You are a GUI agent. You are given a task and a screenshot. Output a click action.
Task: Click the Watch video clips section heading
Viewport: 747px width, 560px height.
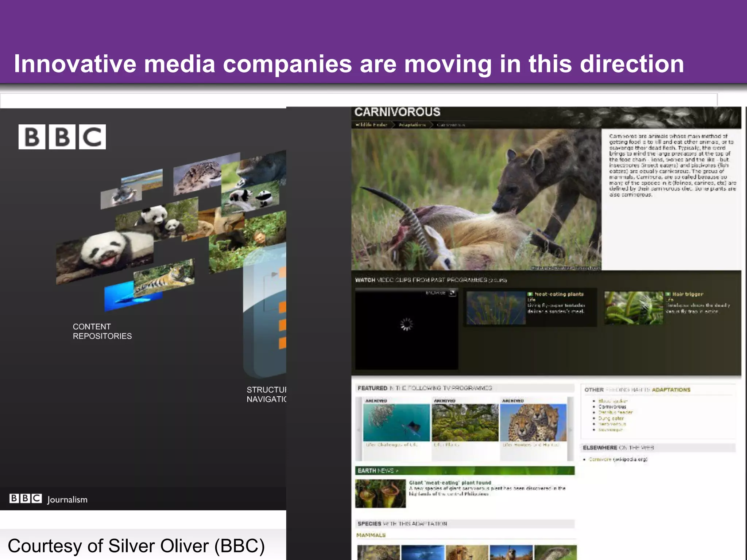[431, 280]
